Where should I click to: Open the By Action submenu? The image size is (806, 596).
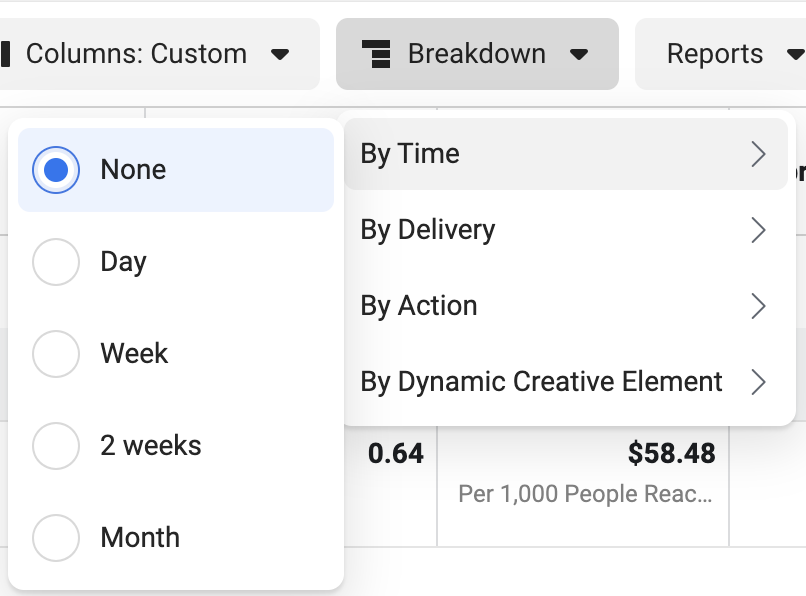pos(565,306)
